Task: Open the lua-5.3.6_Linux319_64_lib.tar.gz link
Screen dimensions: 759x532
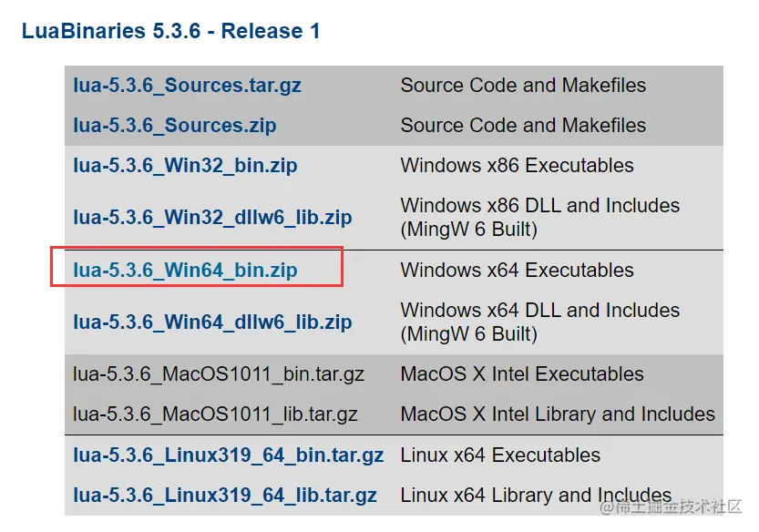Action: click(x=225, y=496)
